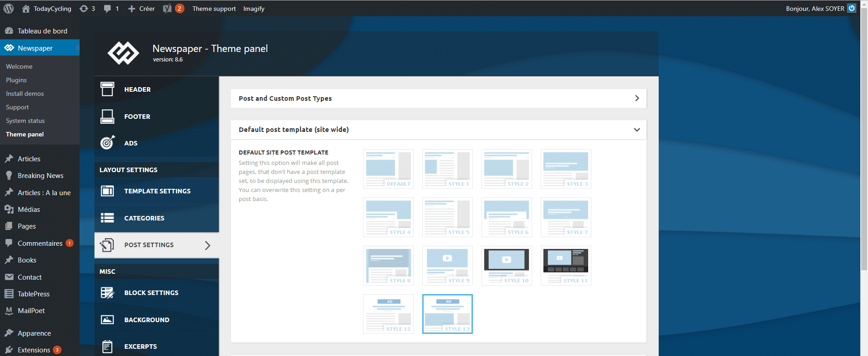Open the Install demos link
The image size is (868, 356).
tap(25, 94)
